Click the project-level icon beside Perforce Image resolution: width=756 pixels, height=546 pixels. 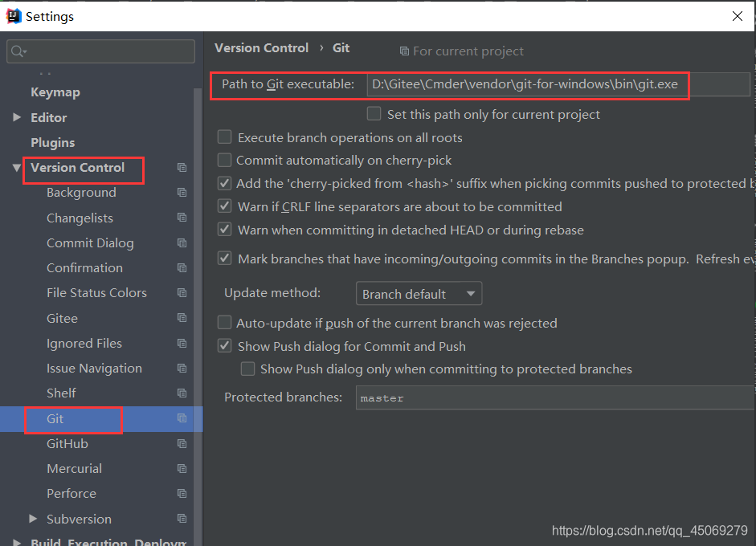(x=182, y=494)
